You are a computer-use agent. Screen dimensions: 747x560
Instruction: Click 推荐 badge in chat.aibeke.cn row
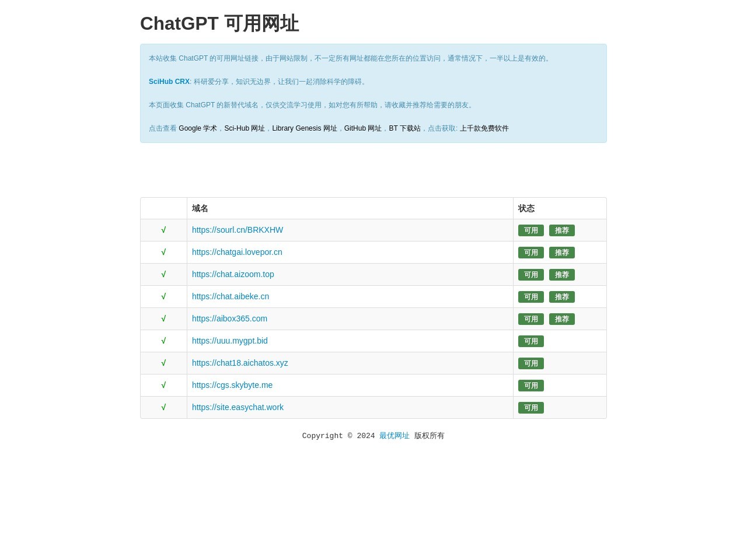point(562,297)
